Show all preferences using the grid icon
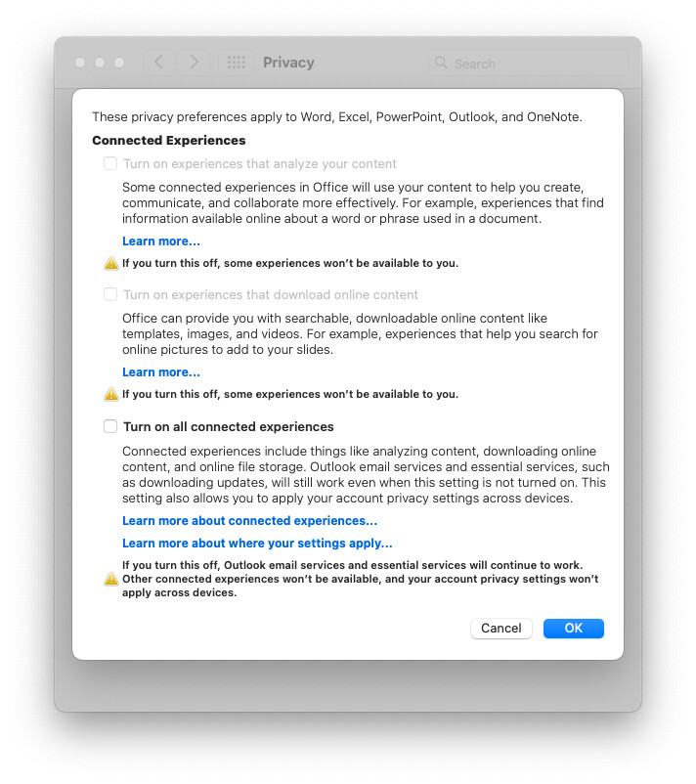The height and width of the screenshot is (784, 696). (236, 63)
